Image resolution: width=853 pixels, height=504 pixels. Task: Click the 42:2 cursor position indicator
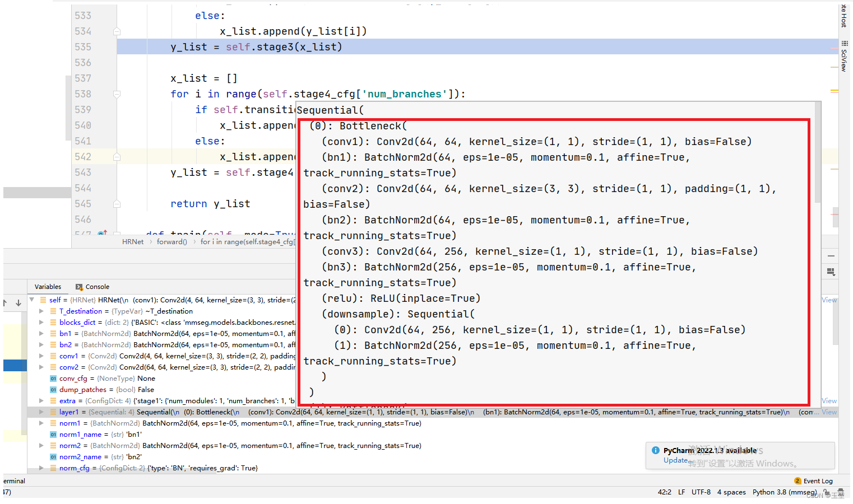tap(664, 492)
